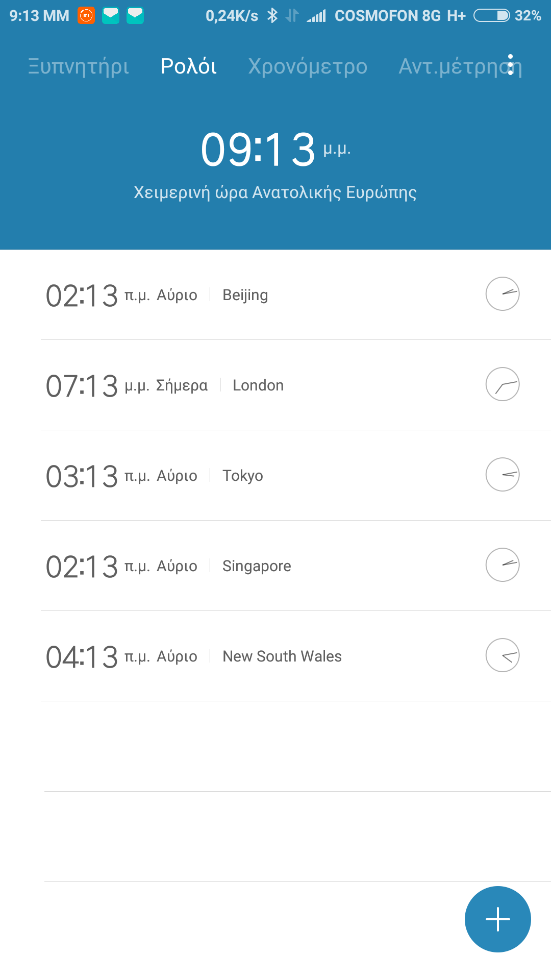Screen dimensions: 551x980
Task: Tap the Beijing analog clock icon
Action: 502,294
